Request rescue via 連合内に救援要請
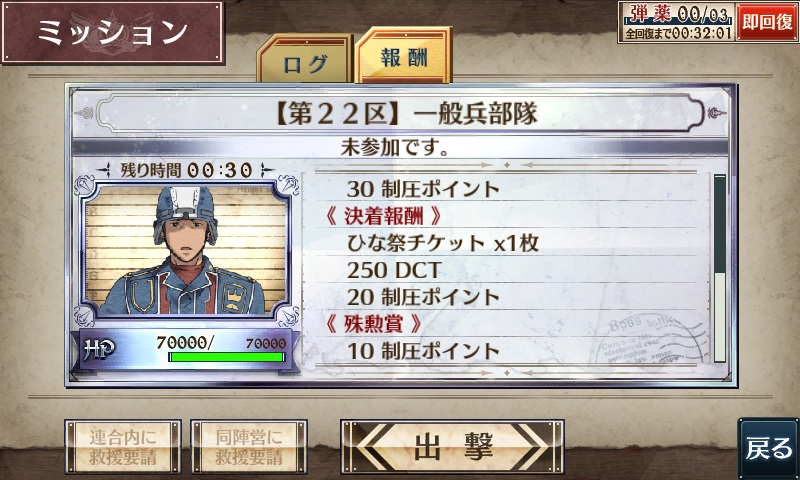This screenshot has height=480, width=800. (123, 446)
